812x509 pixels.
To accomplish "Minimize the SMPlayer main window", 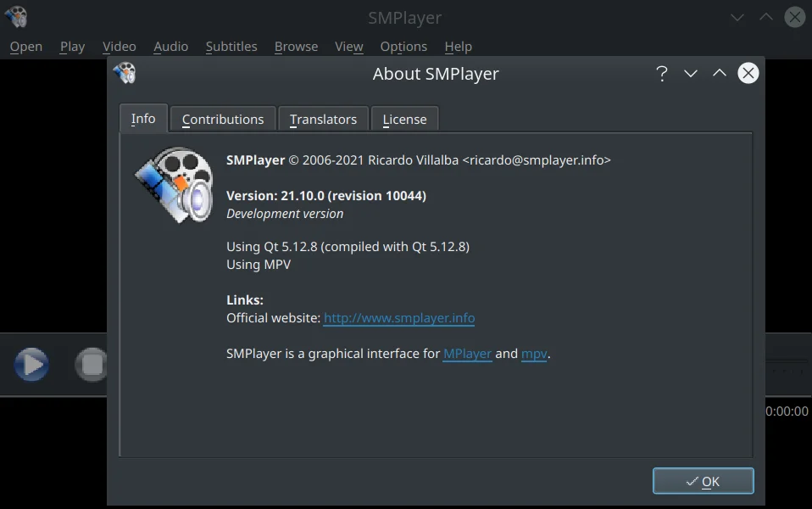I will tap(737, 18).
